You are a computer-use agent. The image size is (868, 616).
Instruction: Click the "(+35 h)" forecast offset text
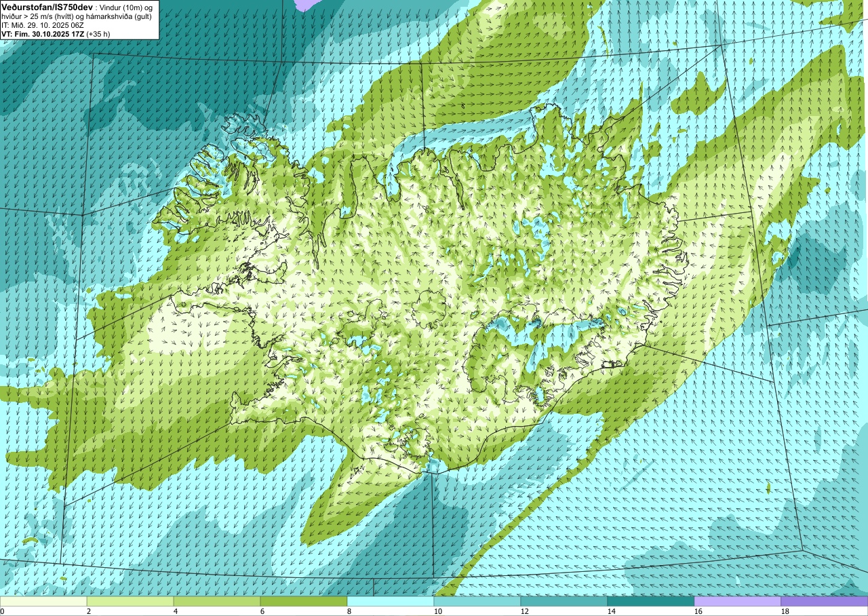98,34
